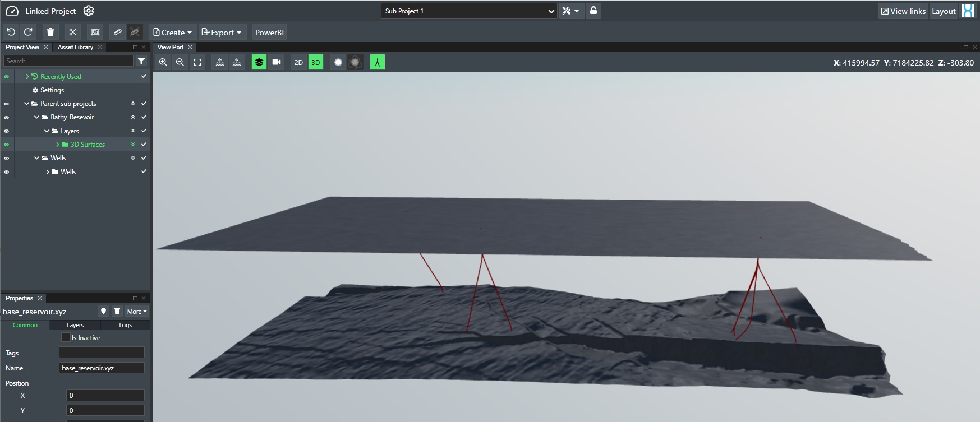Click double-down chevron on Layers row

(x=133, y=131)
